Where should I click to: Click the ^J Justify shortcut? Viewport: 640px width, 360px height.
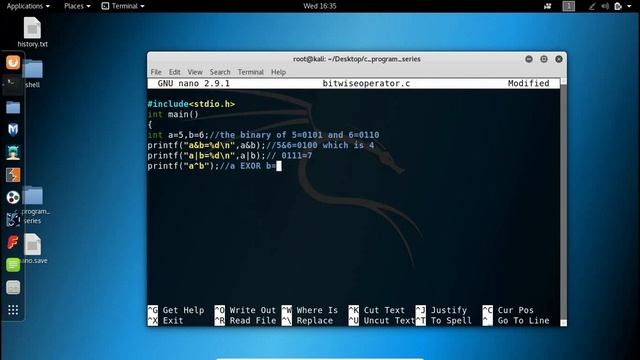click(x=441, y=310)
